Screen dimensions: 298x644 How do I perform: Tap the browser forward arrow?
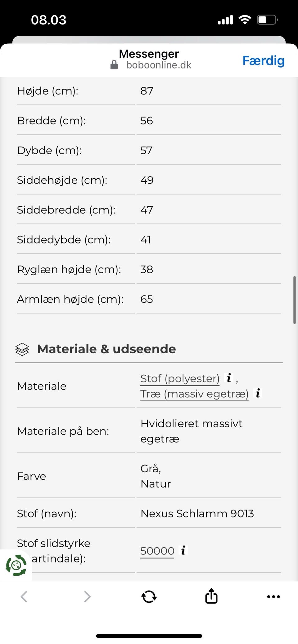click(x=87, y=596)
